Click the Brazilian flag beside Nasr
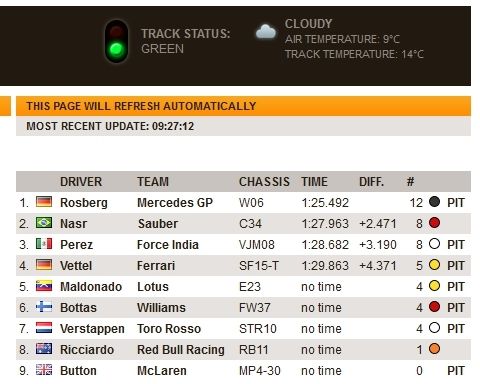 [44, 223]
